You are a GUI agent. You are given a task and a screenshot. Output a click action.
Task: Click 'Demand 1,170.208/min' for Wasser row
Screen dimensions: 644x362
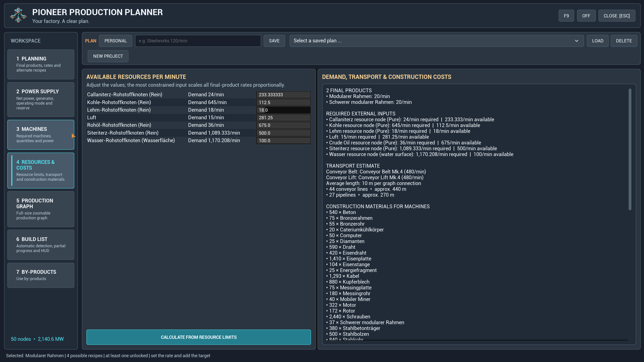click(214, 140)
